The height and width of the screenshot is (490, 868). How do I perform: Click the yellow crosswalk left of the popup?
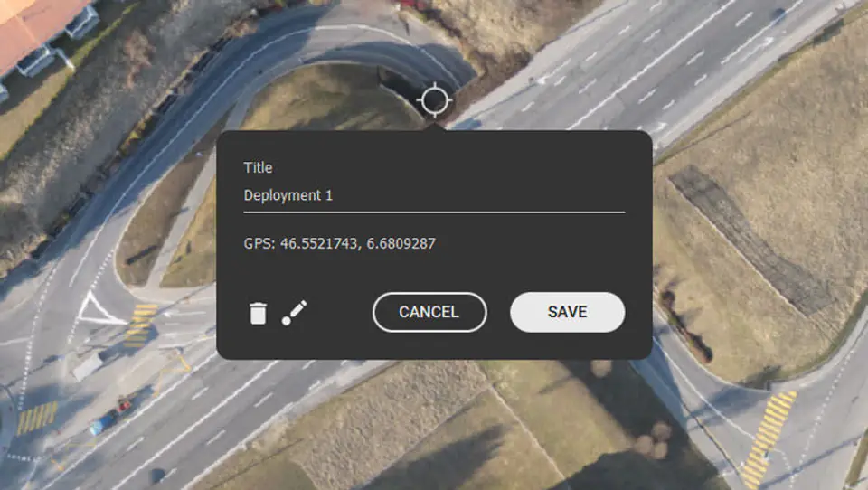[x=139, y=325]
